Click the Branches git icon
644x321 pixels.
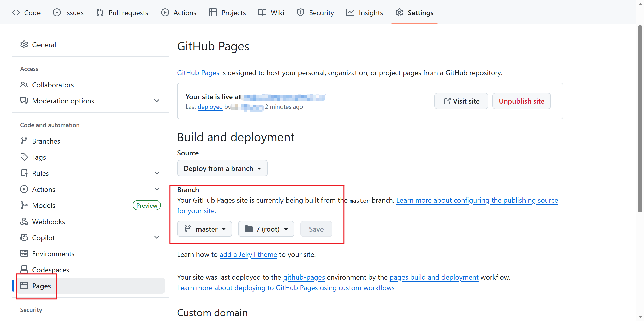[24, 141]
